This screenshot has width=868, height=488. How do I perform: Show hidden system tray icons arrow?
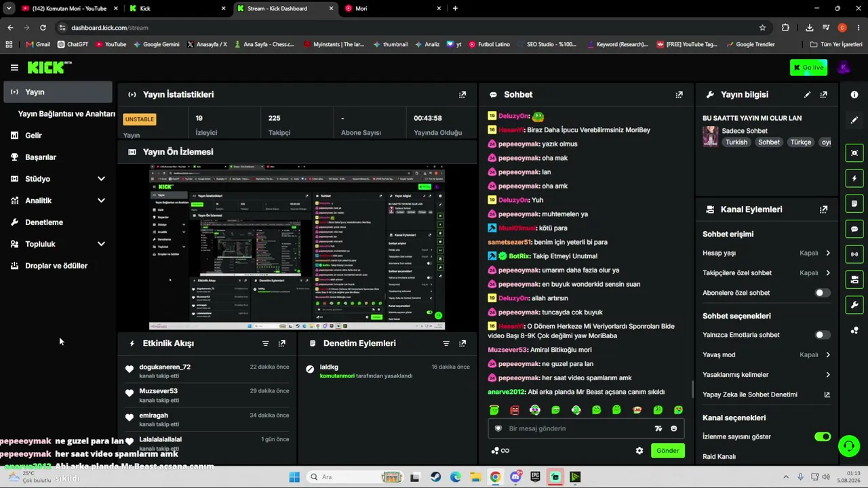786,477
